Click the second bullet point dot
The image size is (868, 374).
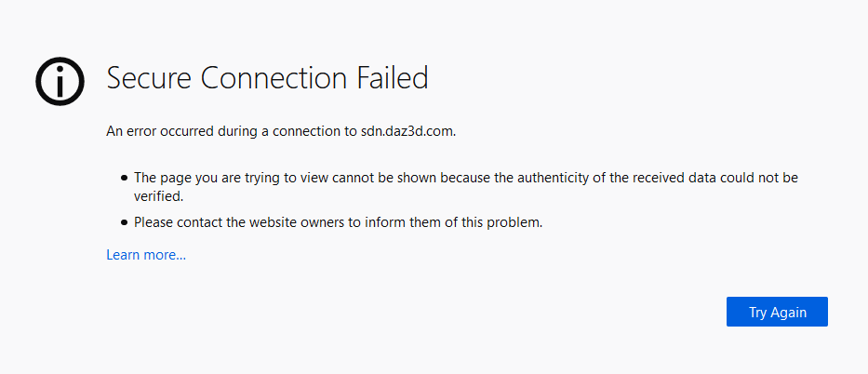[124, 222]
